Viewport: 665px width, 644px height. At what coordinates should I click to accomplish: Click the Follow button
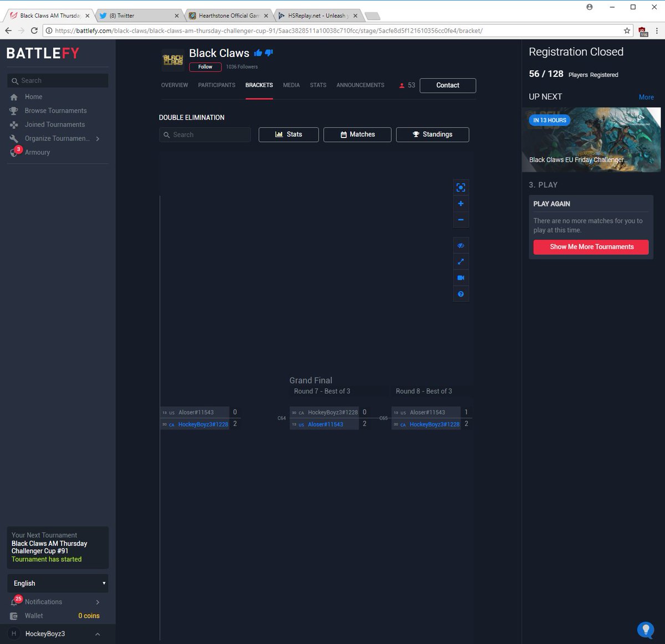point(205,67)
